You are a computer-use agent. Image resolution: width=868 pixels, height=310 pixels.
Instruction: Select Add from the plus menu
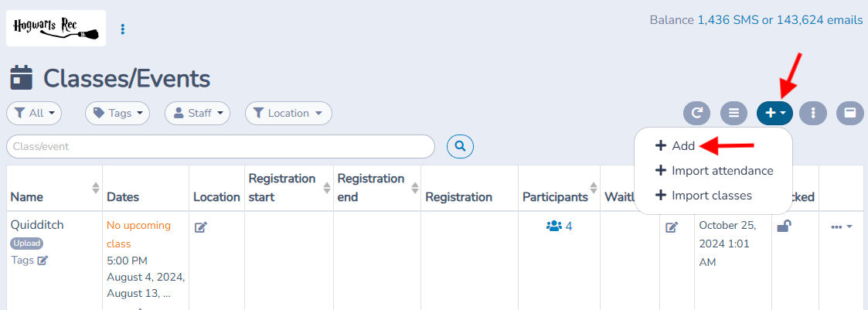(675, 146)
